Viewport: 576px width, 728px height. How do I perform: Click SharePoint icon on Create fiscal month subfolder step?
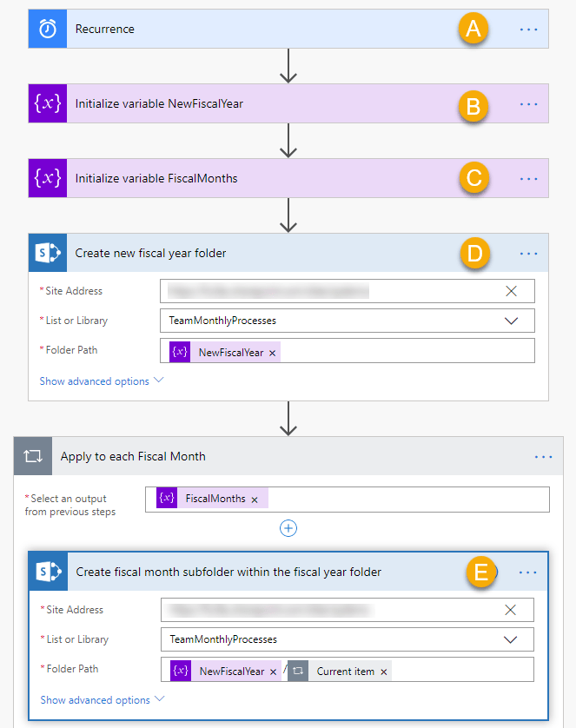[x=49, y=572]
